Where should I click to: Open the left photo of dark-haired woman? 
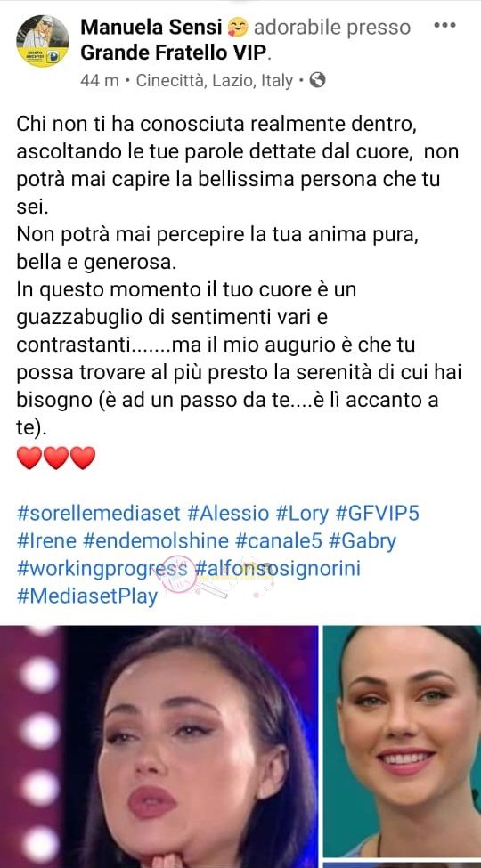coord(159,747)
